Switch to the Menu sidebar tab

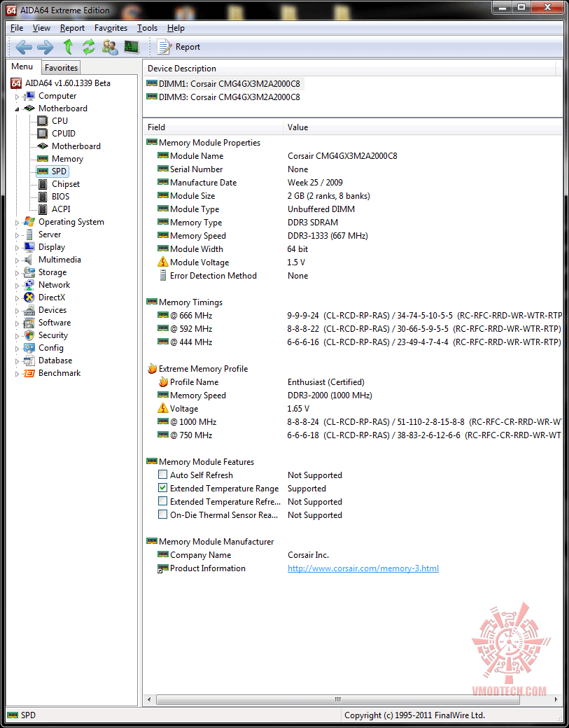22,66
